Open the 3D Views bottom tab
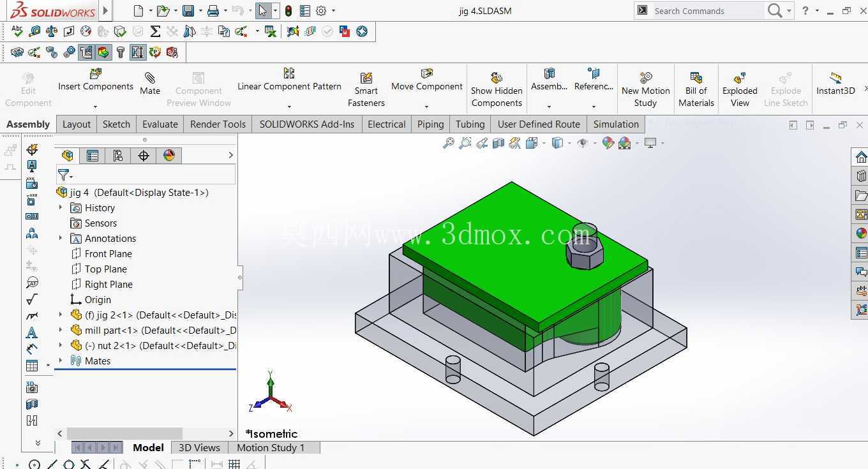The width and height of the screenshot is (868, 469). (199, 447)
